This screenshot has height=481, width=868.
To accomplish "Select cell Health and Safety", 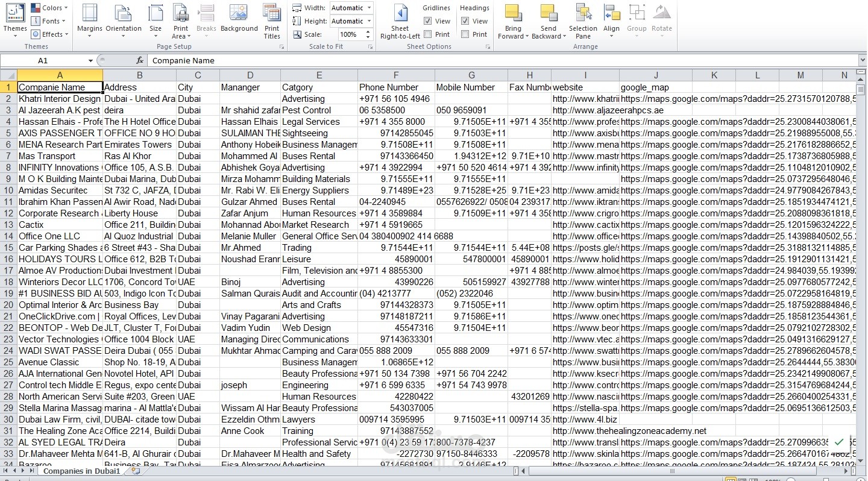I will coord(319,454).
